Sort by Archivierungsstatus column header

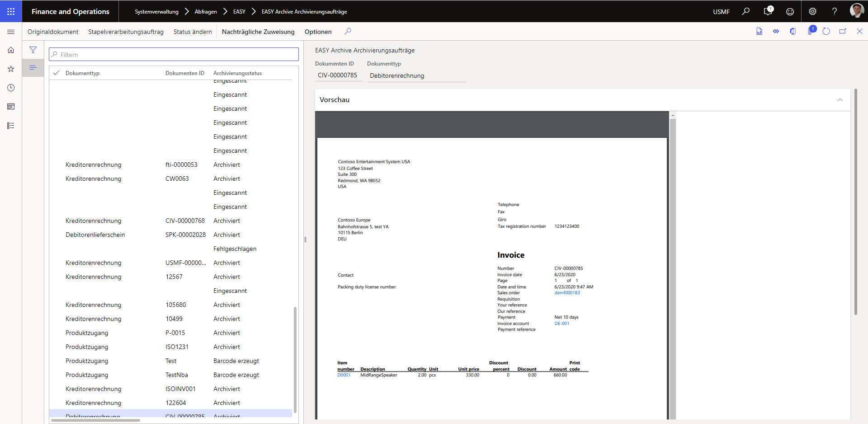pyautogui.click(x=237, y=73)
